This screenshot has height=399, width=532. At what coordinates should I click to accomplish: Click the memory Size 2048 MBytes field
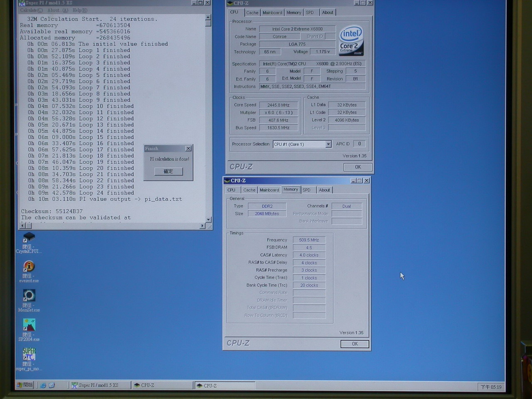267,214
